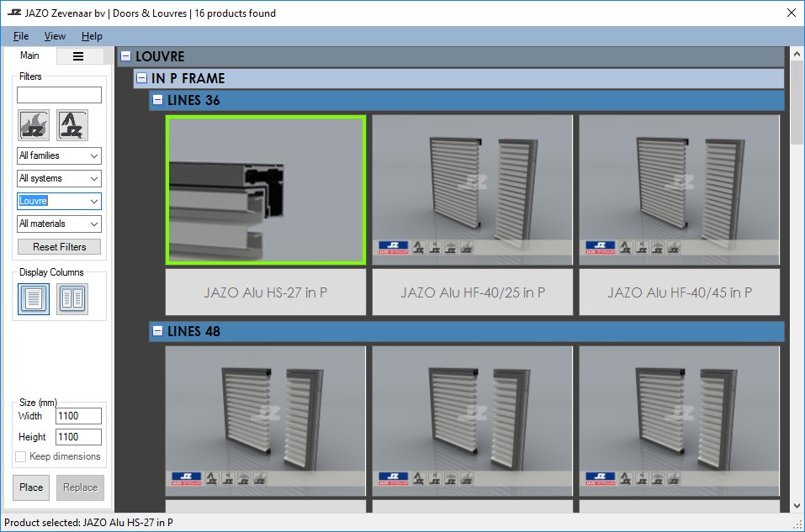The width and height of the screenshot is (805, 532).
Task: Click the Replace button
Action: coord(80,487)
